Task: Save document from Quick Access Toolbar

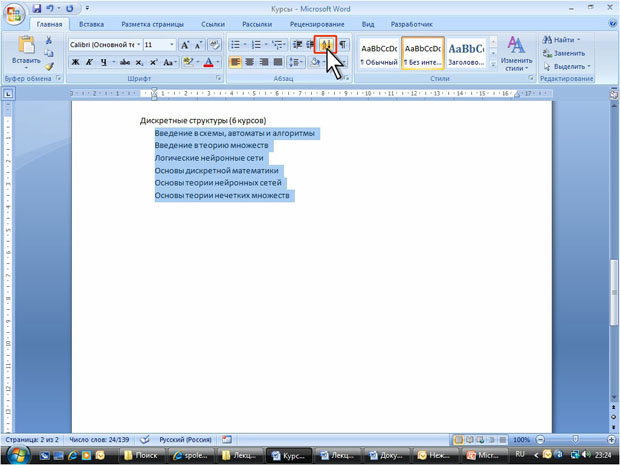Action: pyautogui.click(x=36, y=7)
